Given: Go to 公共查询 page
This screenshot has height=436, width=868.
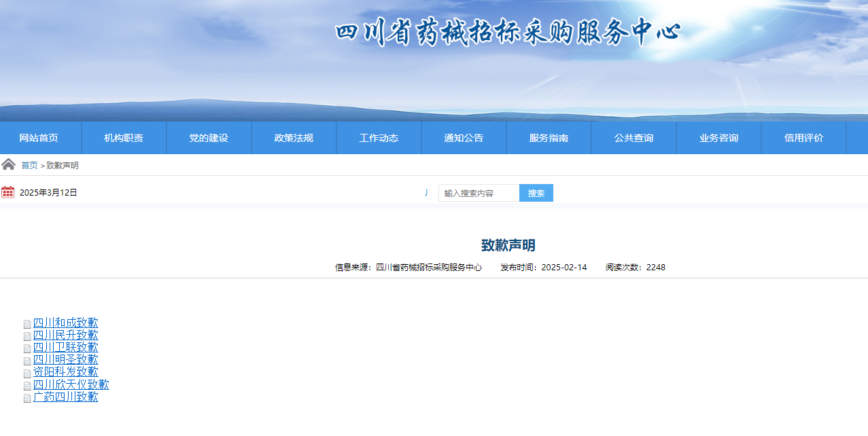Looking at the screenshot, I should [x=633, y=138].
